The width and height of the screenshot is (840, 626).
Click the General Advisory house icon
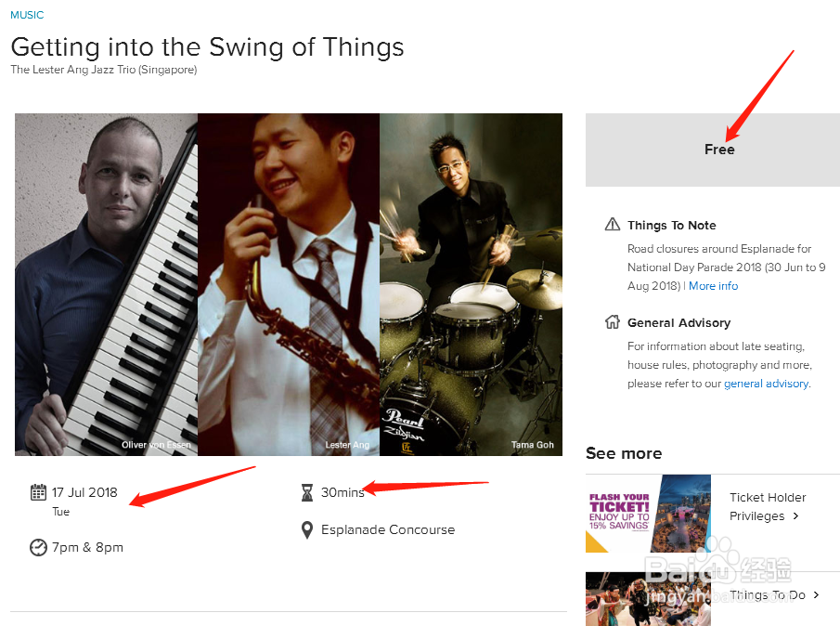click(613, 322)
